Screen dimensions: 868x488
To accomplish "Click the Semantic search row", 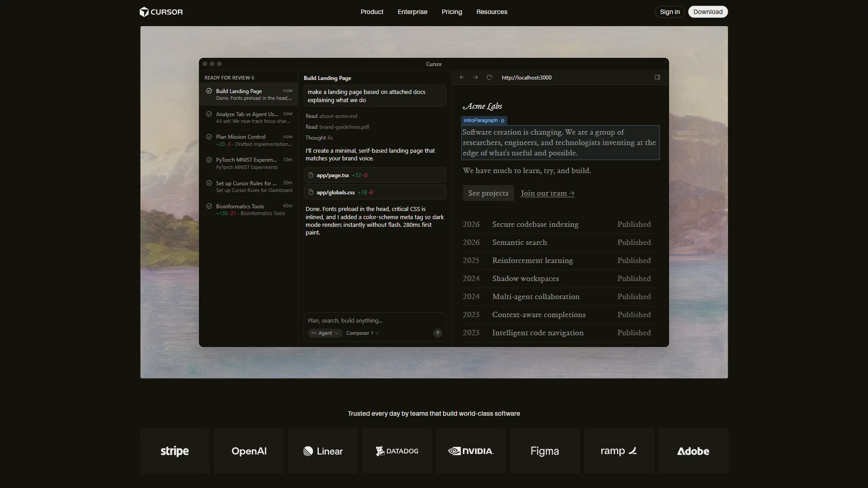I will point(560,242).
